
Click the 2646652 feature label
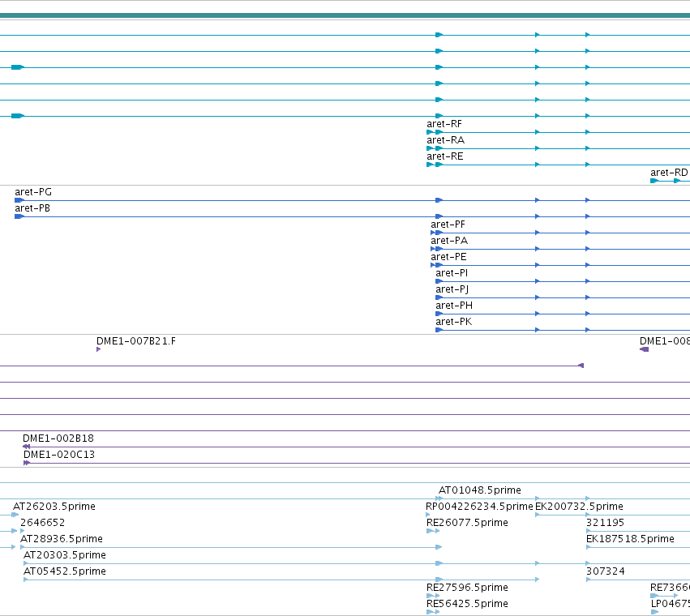click(x=43, y=523)
